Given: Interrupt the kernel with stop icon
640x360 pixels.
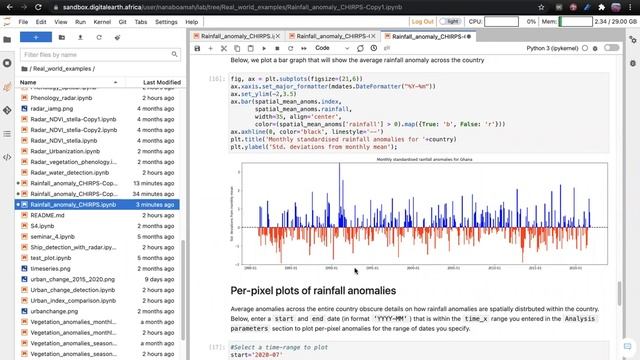Looking at the screenshot, I should point(277,48).
